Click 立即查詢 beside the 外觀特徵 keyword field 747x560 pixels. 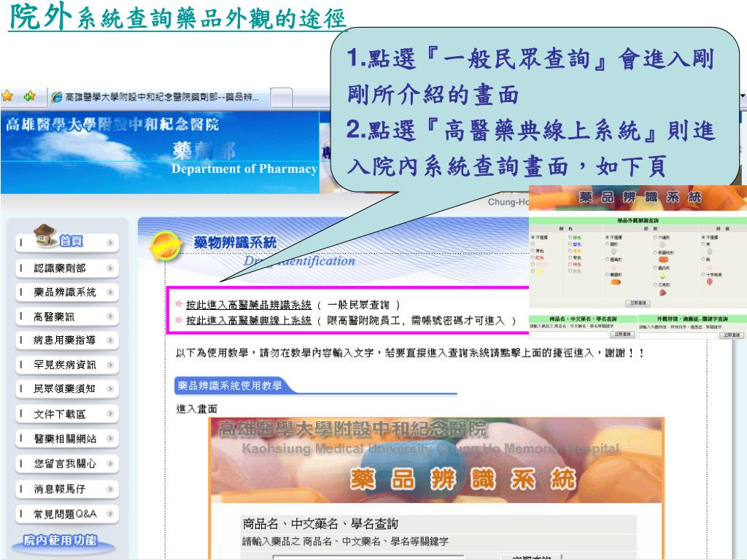pos(732,335)
